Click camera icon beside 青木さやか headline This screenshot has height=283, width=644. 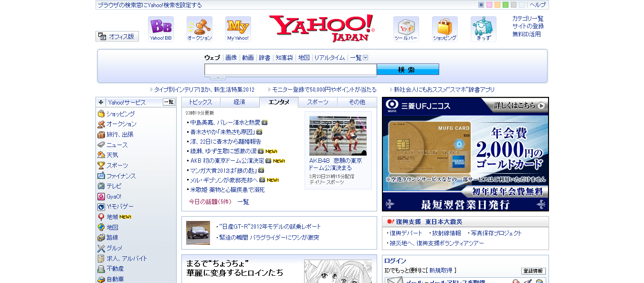point(259,132)
